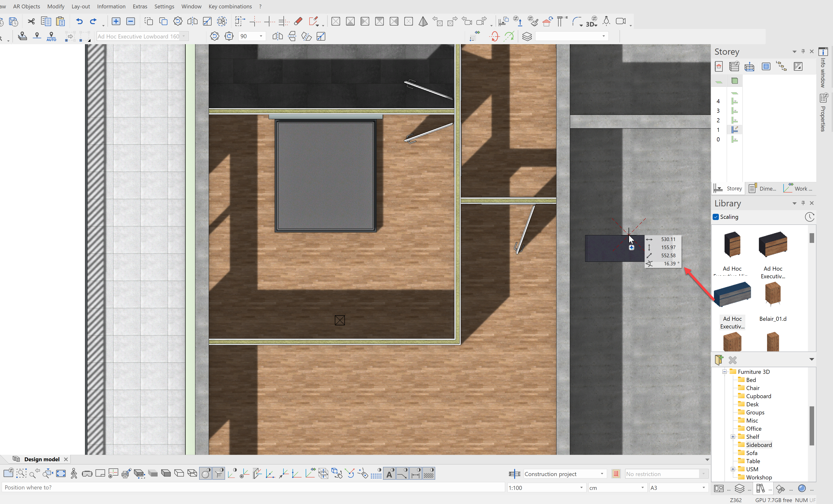This screenshot has width=833, height=504.
Task: Switch to the Work ... tab
Action: (798, 189)
